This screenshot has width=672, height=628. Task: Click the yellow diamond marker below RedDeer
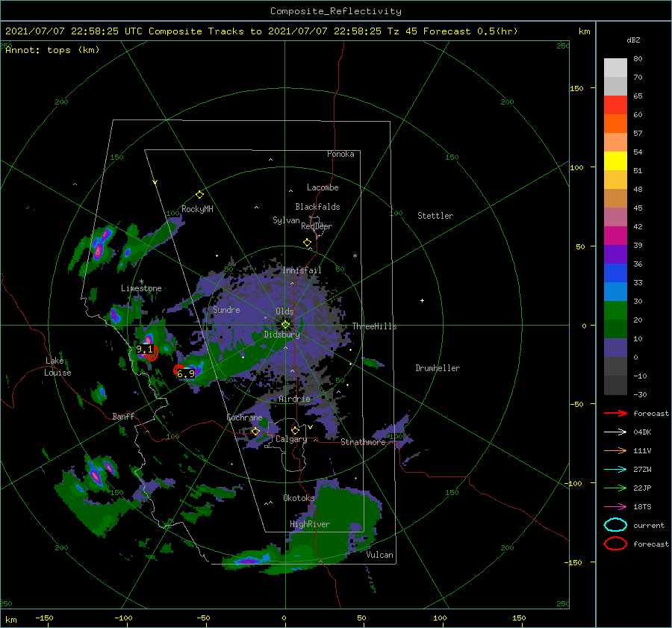[x=307, y=243]
